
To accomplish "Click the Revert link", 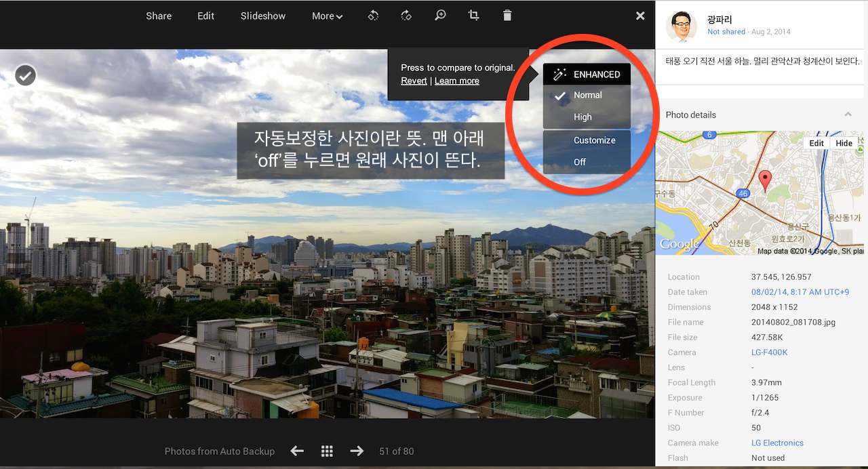I will click(414, 81).
